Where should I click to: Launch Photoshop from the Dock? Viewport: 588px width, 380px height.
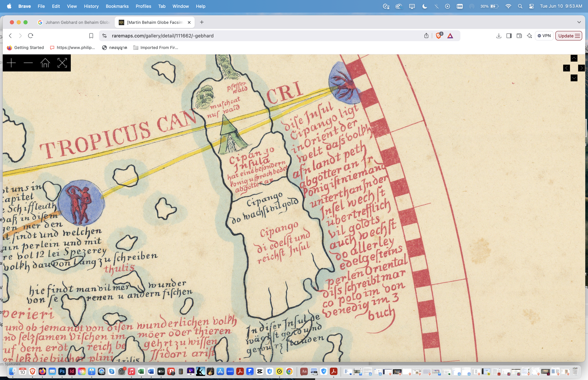[62, 371]
